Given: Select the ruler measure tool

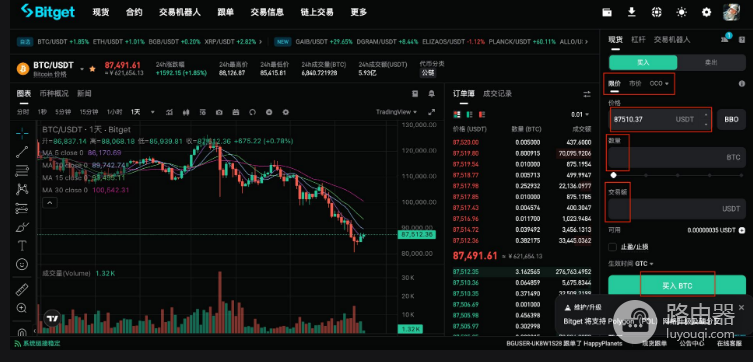Looking at the screenshot, I should point(22,290).
